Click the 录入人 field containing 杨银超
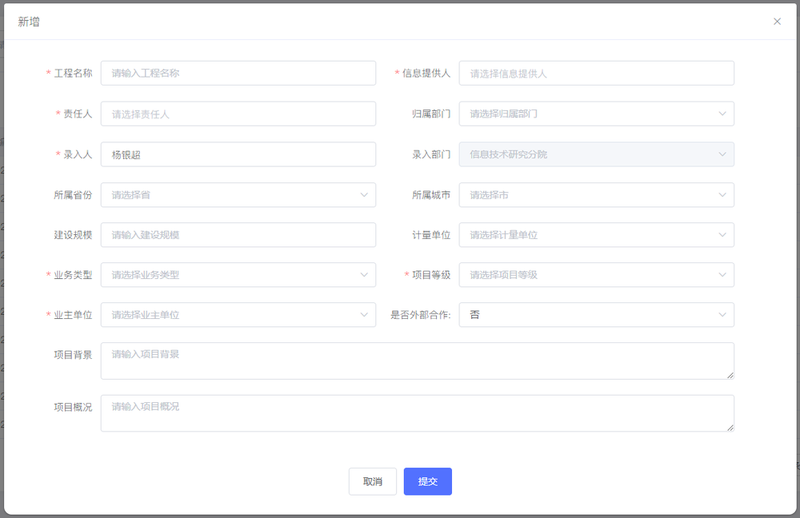 click(x=238, y=154)
